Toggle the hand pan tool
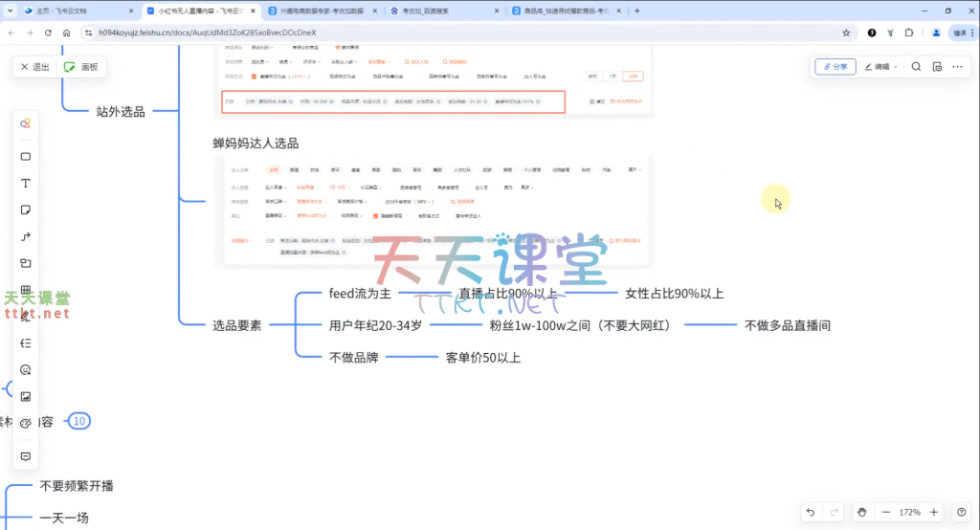 [861, 512]
